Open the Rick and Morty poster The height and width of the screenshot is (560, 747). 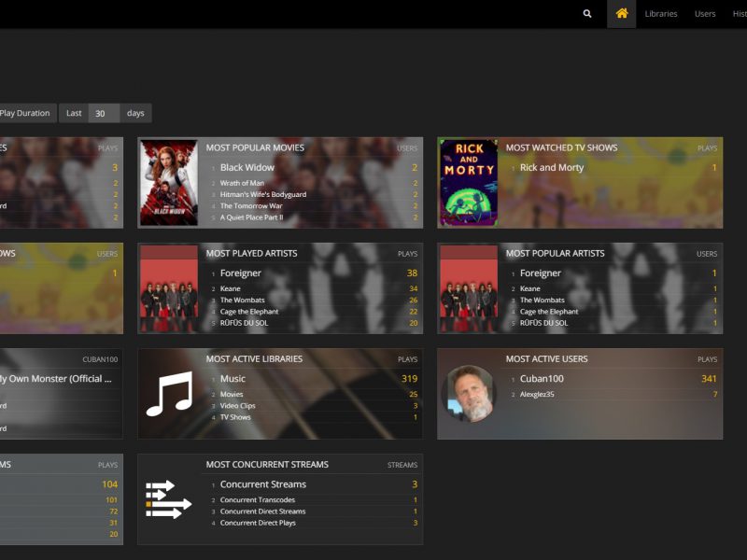[x=469, y=183]
